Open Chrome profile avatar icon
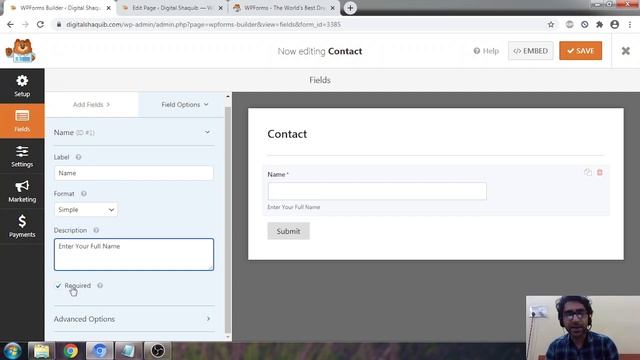The image size is (640, 360). pyautogui.click(x=614, y=24)
